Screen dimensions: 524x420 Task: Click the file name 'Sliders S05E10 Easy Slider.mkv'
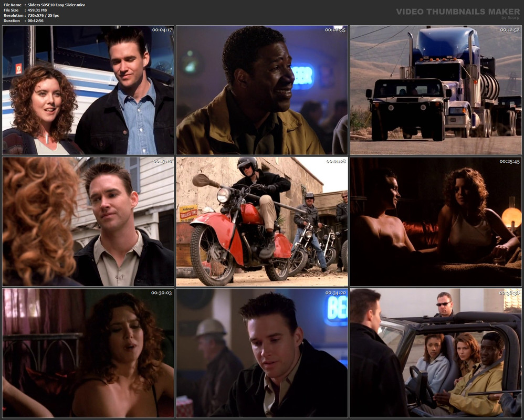coord(56,5)
